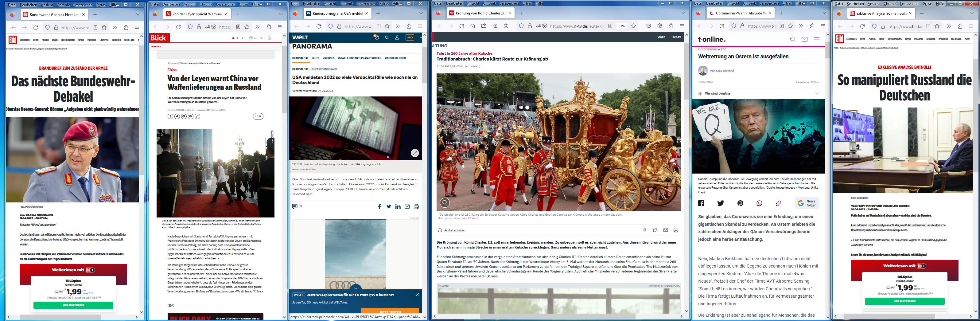Enlarge the WELT article image with the expand icon
This screenshot has height=321, width=980.
point(415,153)
